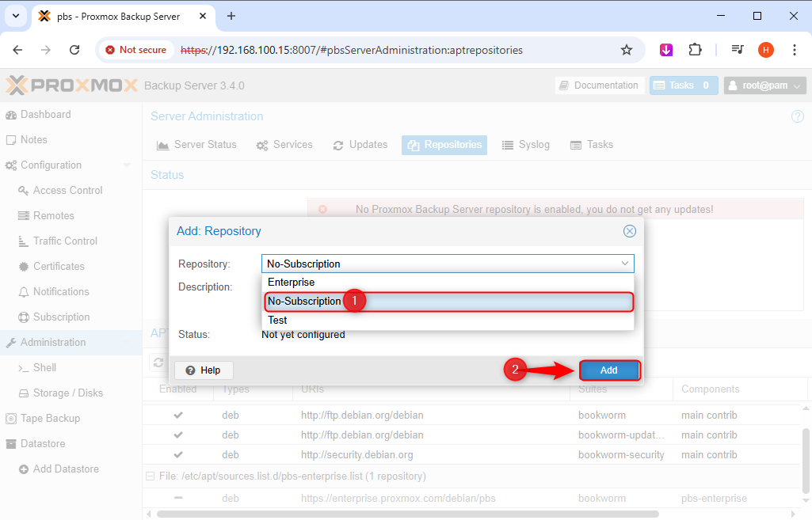Select the Repositories tab
812x520 pixels.
[444, 145]
